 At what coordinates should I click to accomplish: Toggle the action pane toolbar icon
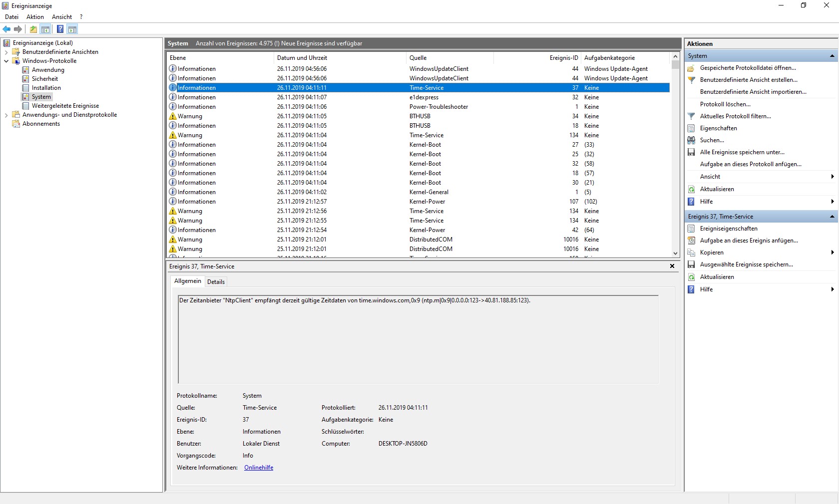point(72,29)
